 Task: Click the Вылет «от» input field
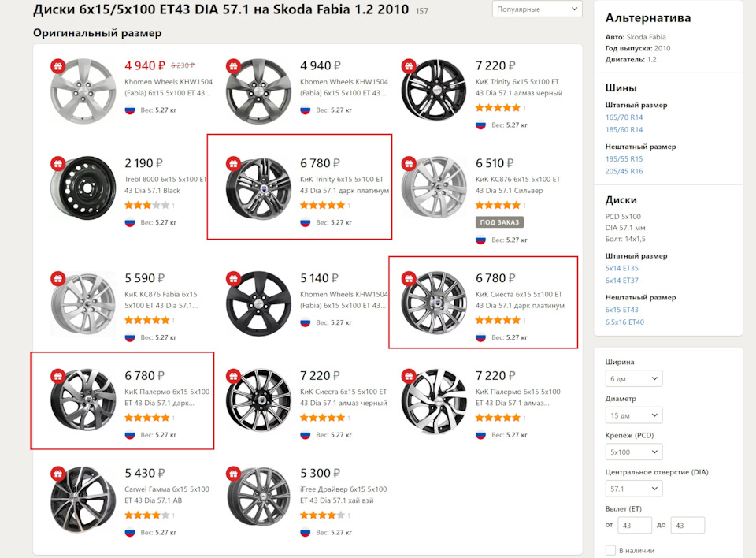tap(635, 525)
